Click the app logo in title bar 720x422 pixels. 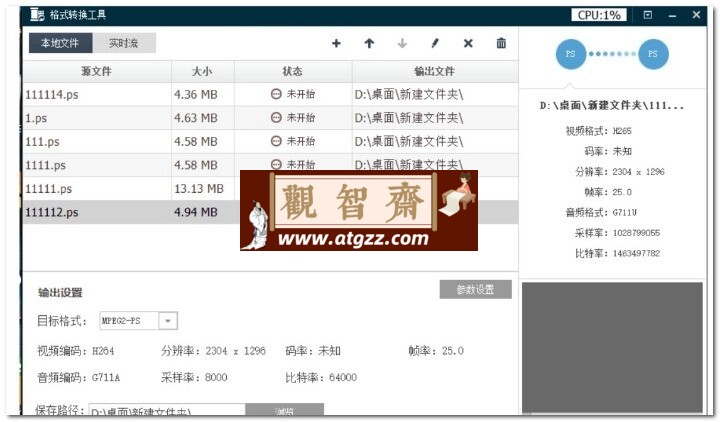[x=37, y=15]
